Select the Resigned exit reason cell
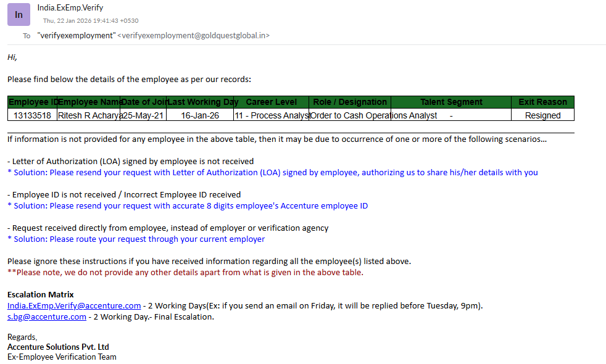Image resolution: width=606 pixels, height=364 pixels. pyautogui.click(x=542, y=115)
